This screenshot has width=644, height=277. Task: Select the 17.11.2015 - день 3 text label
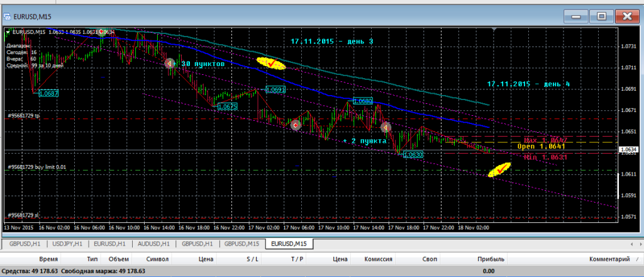[x=332, y=42]
